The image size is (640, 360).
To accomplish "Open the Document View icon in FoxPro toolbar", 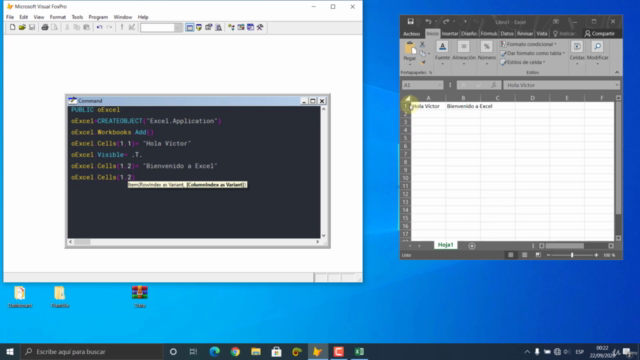I will [219, 27].
